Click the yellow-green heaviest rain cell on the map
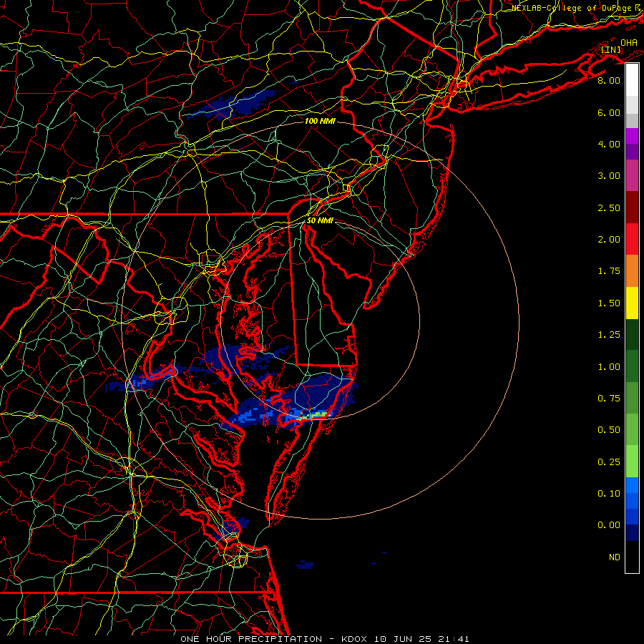Screen dimensions: 644x644 coord(321,415)
